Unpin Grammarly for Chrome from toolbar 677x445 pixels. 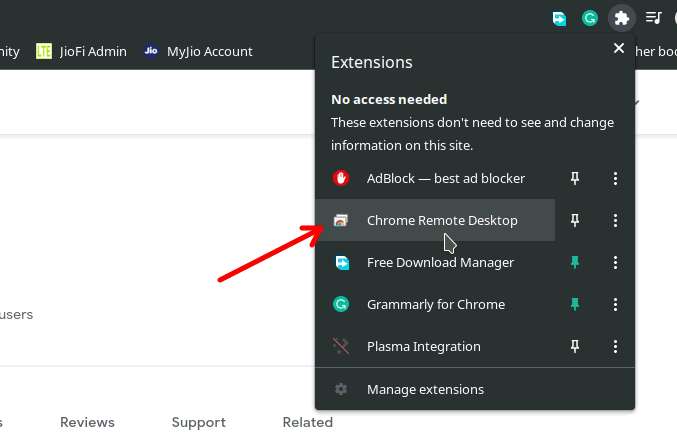pyautogui.click(x=574, y=304)
